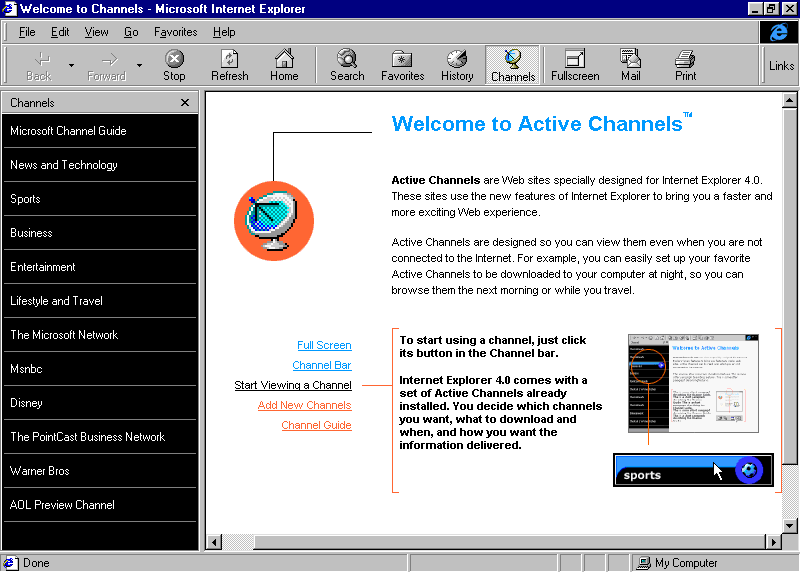
Task: Click the vertical scrollbar up arrow
Action: 789,101
